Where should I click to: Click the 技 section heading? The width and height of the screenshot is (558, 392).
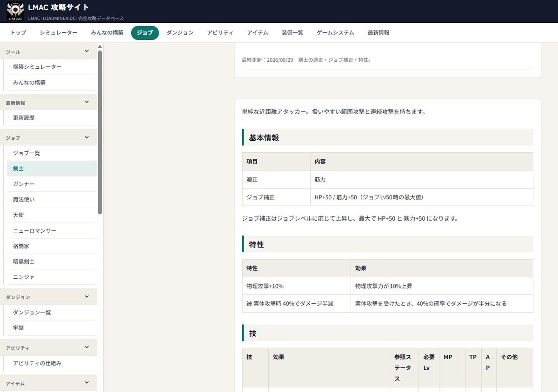[388, 333]
